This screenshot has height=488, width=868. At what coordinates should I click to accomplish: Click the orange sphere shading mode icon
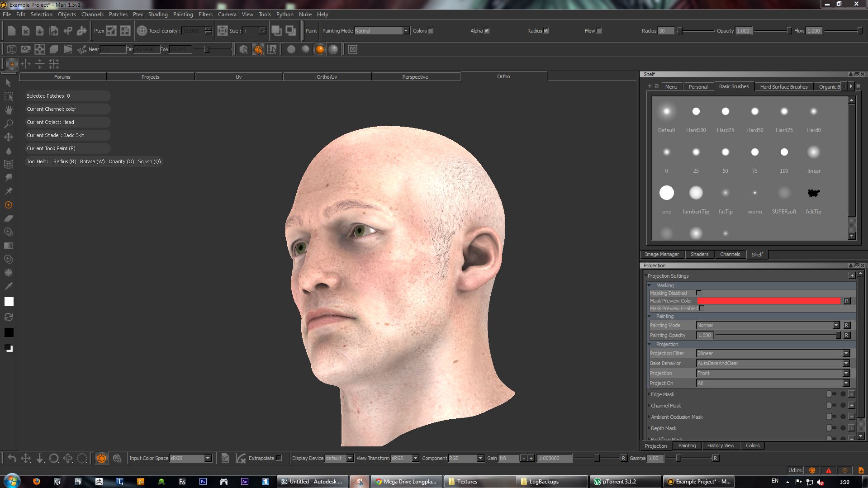(x=320, y=49)
